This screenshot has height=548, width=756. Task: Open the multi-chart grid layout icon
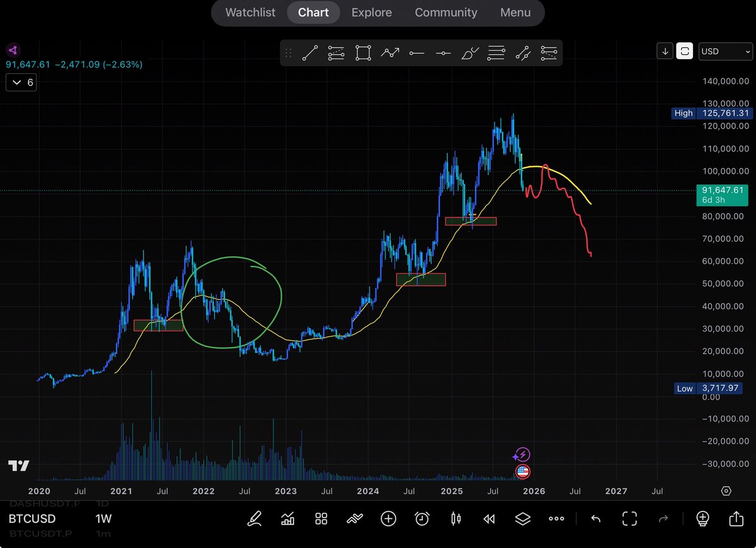pos(321,518)
